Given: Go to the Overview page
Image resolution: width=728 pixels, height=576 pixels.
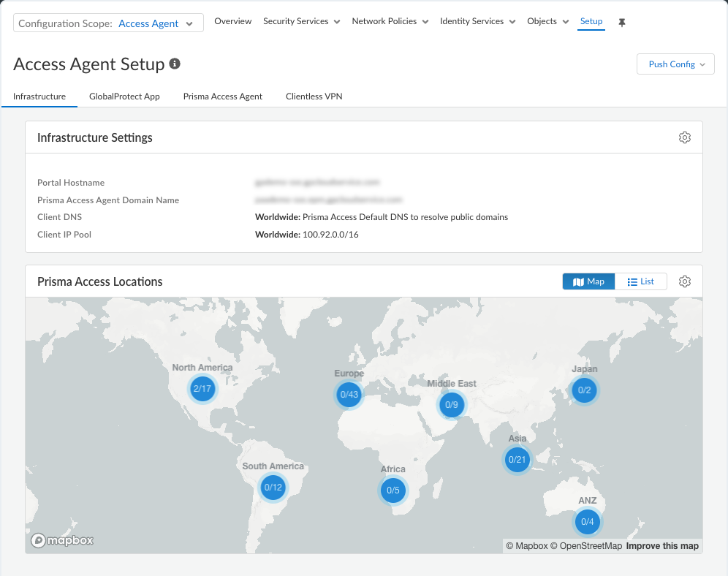Looking at the screenshot, I should click(233, 21).
